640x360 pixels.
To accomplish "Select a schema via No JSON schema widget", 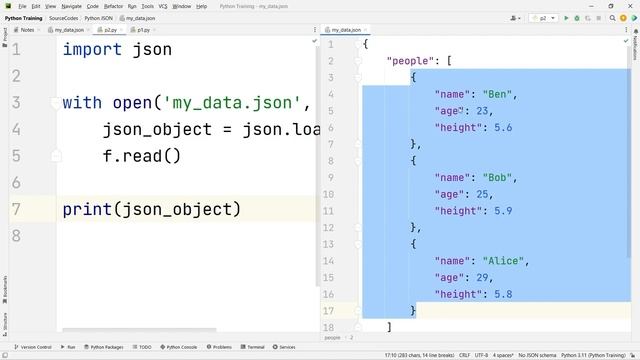I will click(537, 355).
